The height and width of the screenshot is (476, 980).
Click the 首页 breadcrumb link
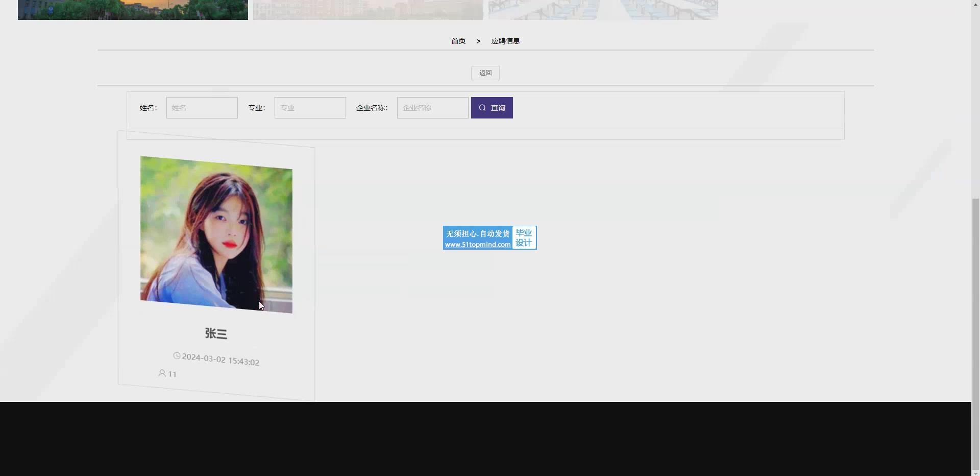pos(458,41)
